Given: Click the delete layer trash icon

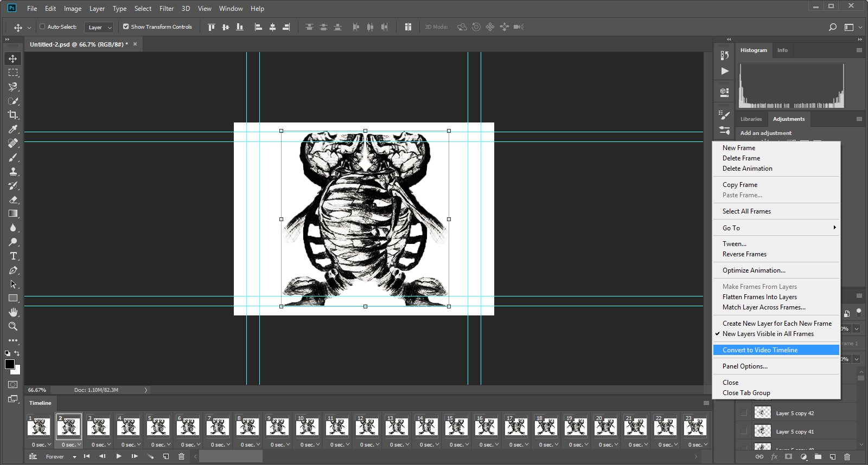Looking at the screenshot, I should 847,457.
